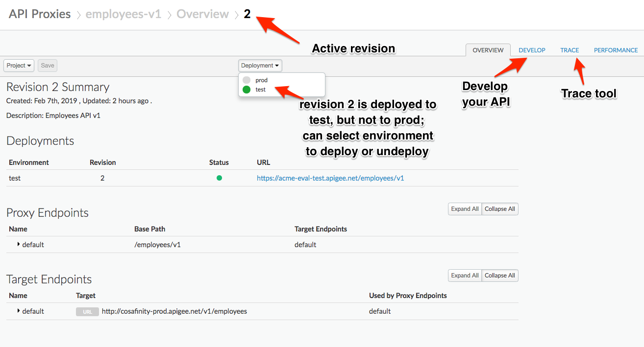The image size is (644, 347).
Task: Click revision number 2 in Deployments row
Action: point(102,178)
